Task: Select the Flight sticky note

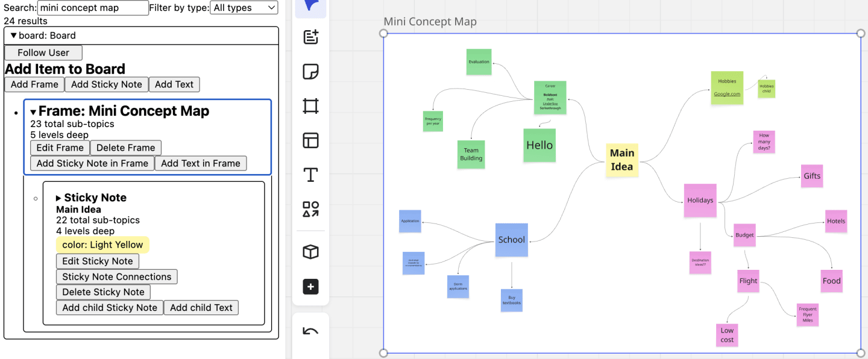Action: (749, 281)
